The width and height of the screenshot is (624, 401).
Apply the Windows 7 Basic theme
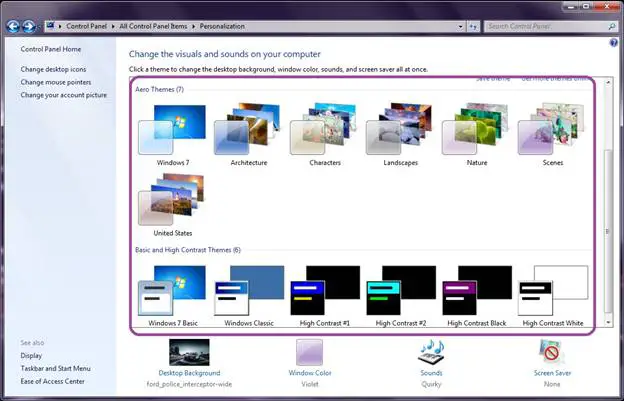click(172, 296)
